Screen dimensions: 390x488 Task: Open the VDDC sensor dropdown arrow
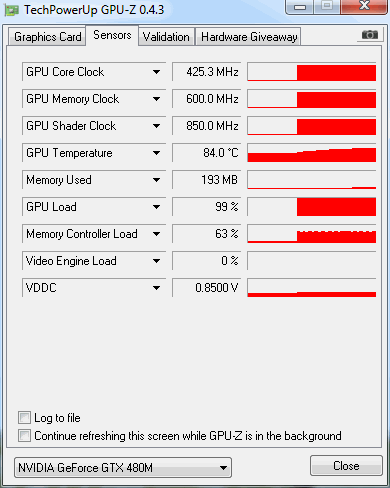pyautogui.click(x=156, y=288)
